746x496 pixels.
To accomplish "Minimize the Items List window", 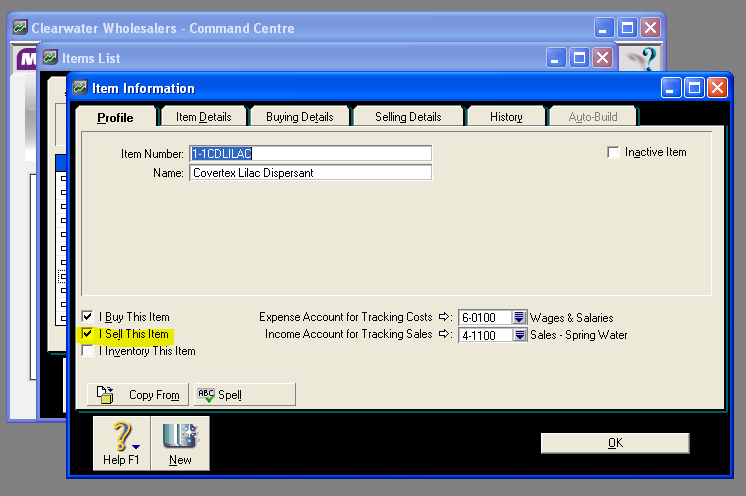I will (556, 58).
